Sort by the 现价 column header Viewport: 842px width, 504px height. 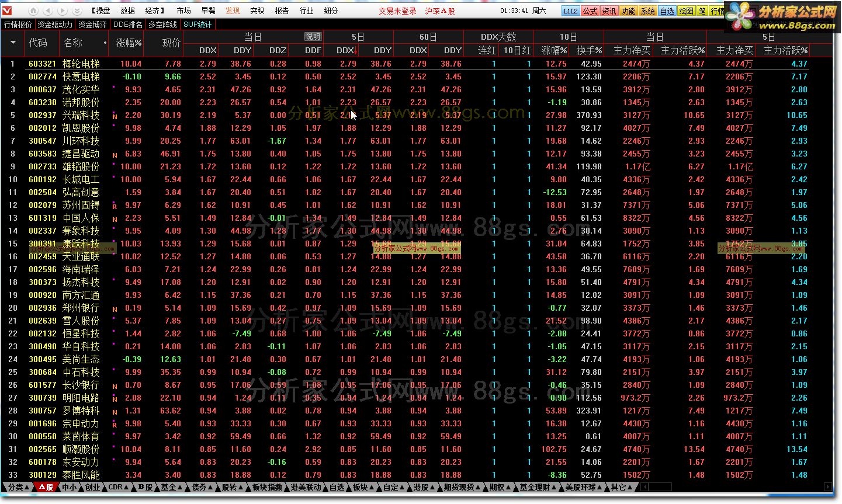[171, 43]
